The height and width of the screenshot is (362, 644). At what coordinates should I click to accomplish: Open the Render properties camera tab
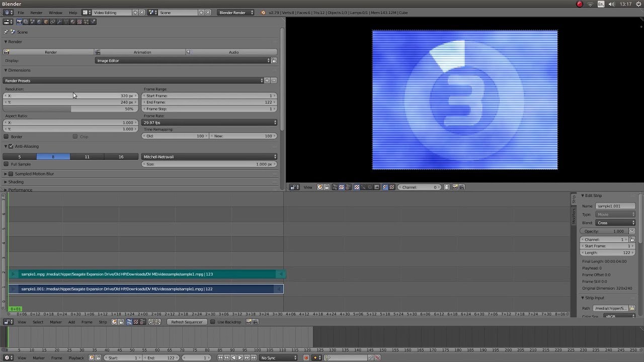(x=20, y=22)
